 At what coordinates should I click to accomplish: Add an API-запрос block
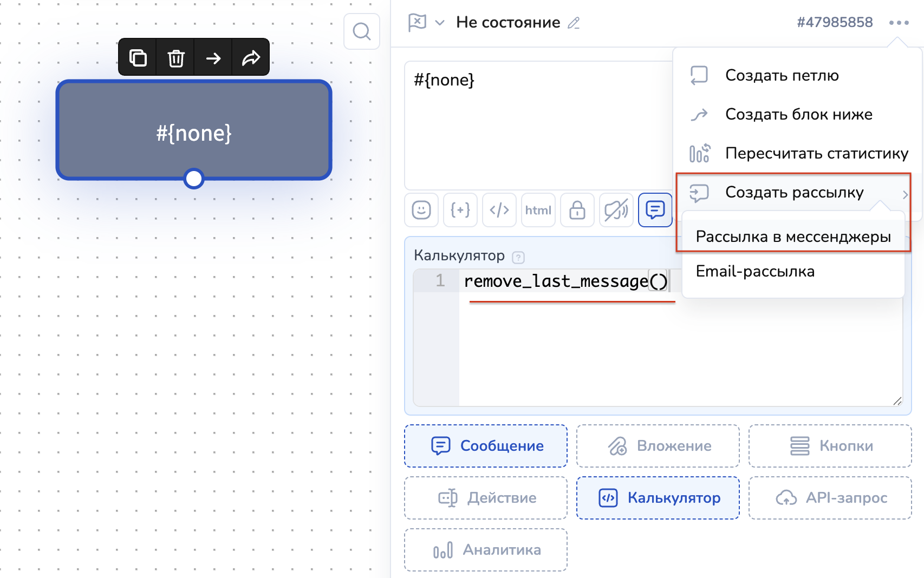coord(830,498)
